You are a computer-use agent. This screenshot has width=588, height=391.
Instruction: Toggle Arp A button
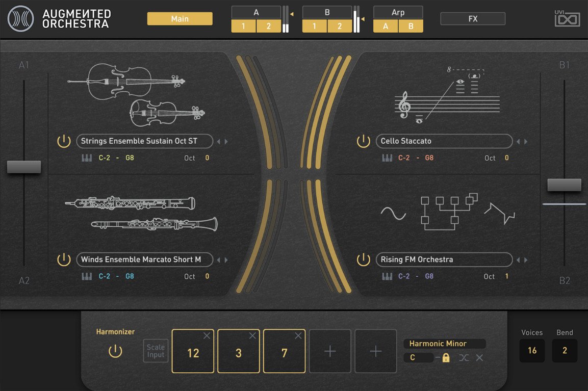tap(386, 26)
